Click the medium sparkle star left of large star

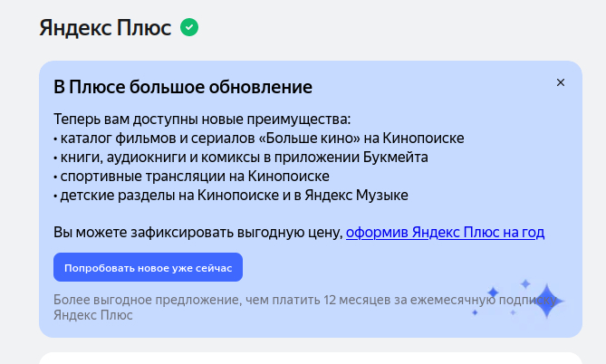(x=493, y=292)
